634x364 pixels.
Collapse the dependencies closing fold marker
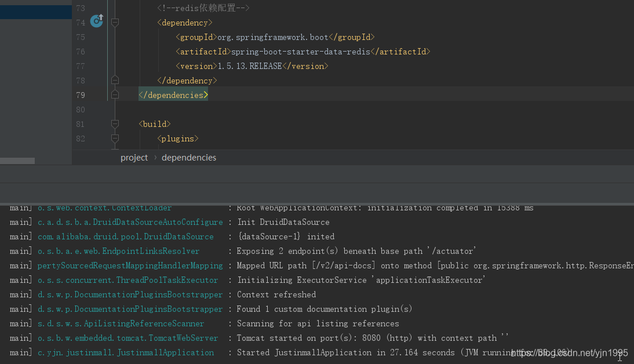[x=114, y=94]
